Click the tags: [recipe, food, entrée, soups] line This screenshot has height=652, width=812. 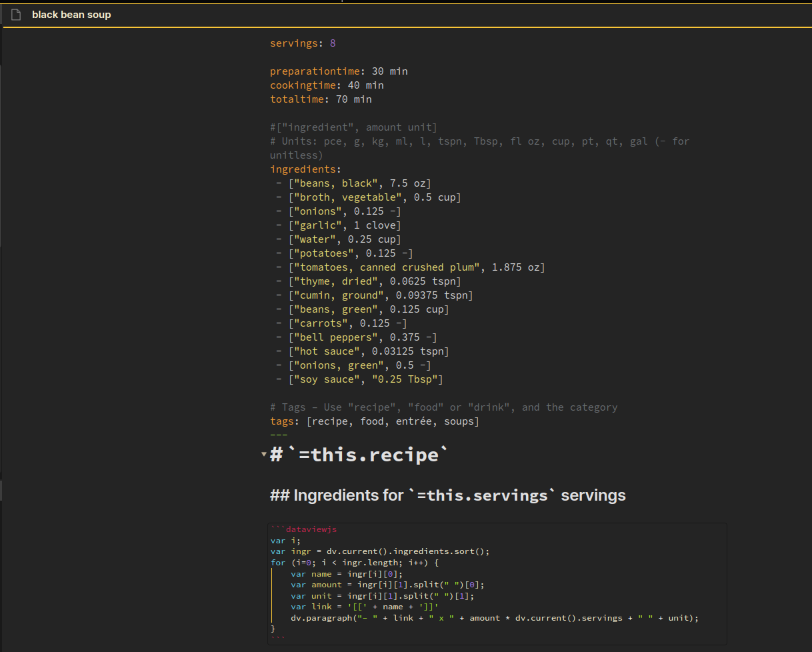point(375,421)
